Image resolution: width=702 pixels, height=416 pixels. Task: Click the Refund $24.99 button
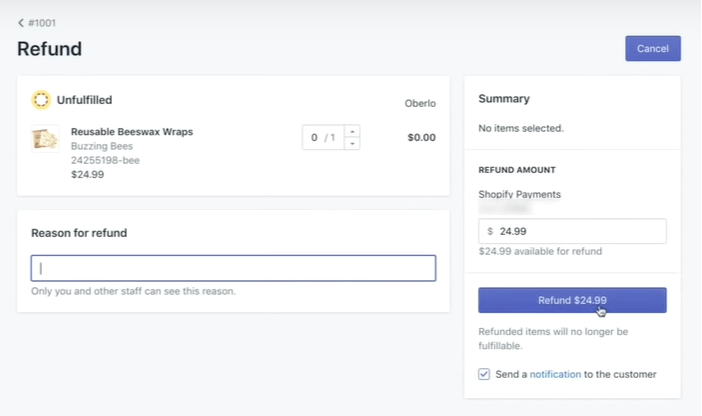point(572,300)
